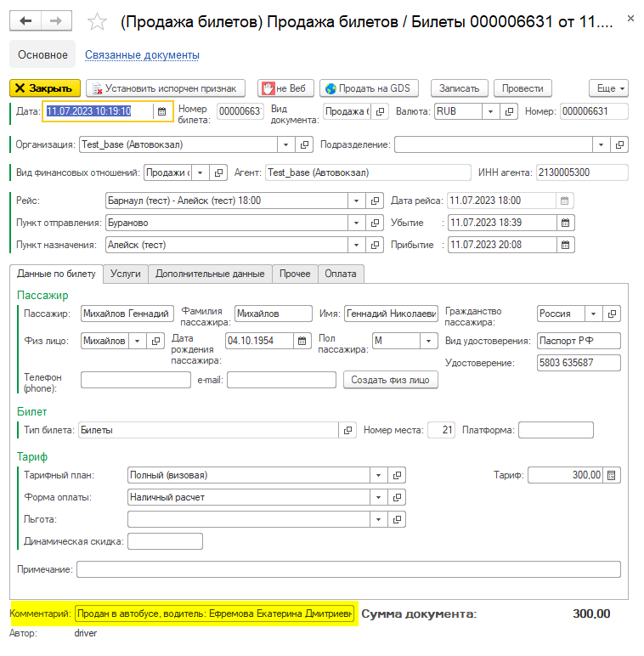
Task: Add document to favorites with star
Action: click(x=98, y=21)
